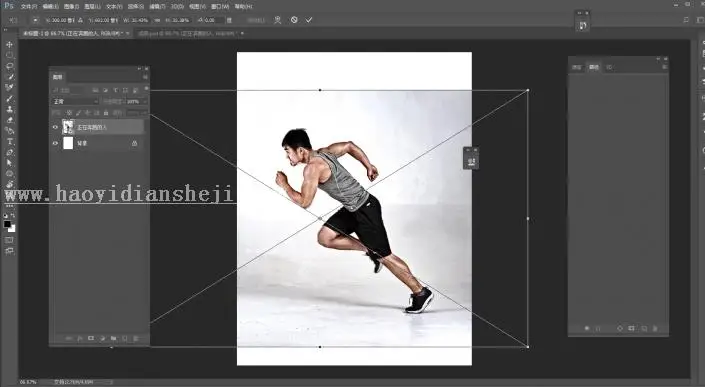Select the Type (T) tool
Screen dimensions: 705x387
click(9, 142)
